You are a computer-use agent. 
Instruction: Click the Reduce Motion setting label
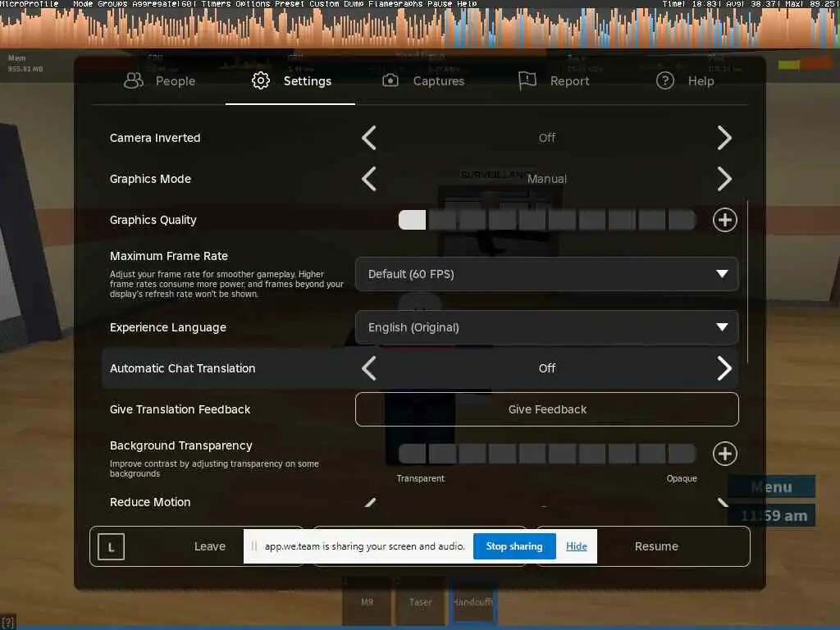coord(150,502)
